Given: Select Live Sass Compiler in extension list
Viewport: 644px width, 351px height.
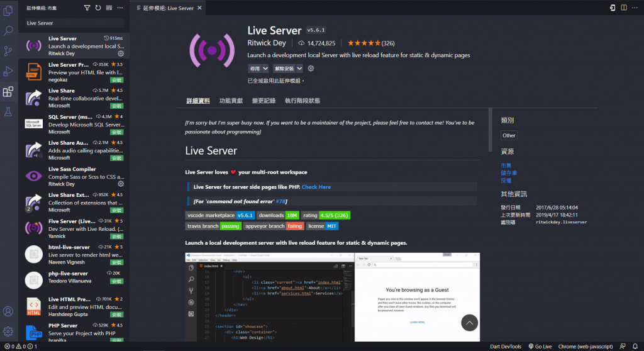Looking at the screenshot, I should 74,176.
